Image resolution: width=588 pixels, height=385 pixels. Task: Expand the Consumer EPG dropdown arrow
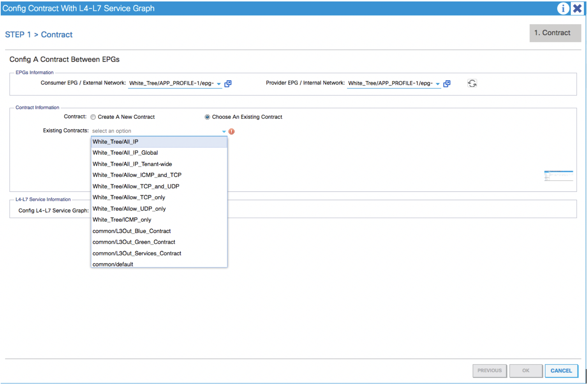click(x=219, y=84)
